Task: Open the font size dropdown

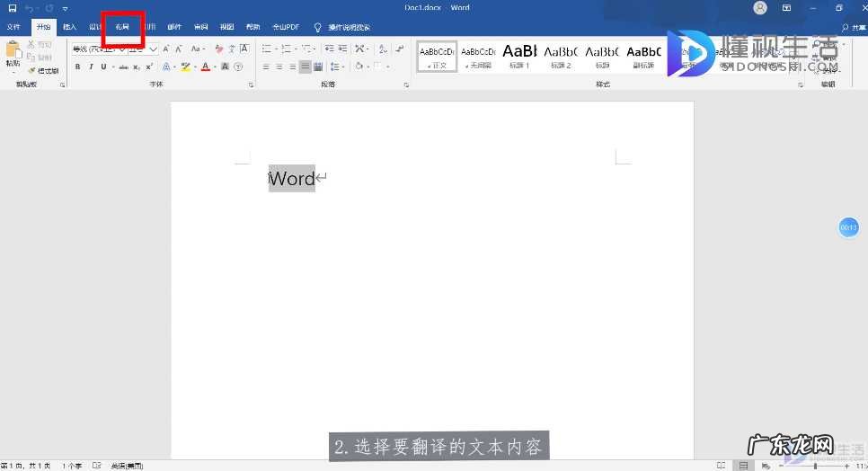Action: (x=154, y=49)
